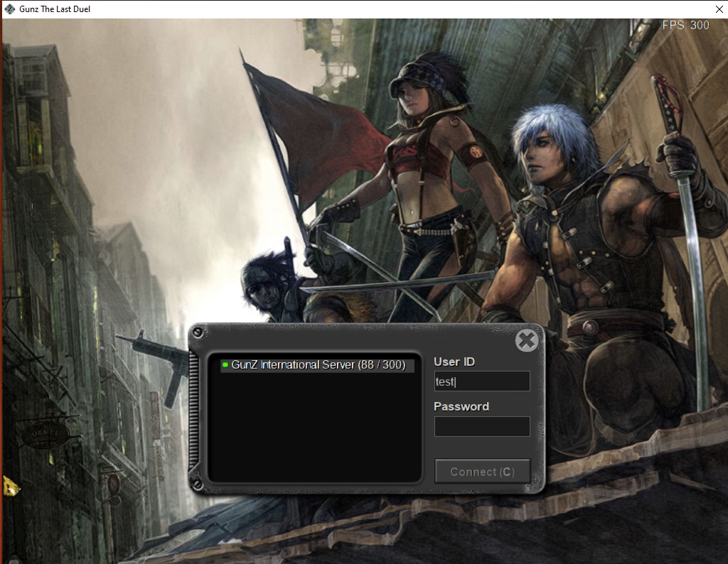
Task: Click into the empty Password field
Action: tap(482, 426)
